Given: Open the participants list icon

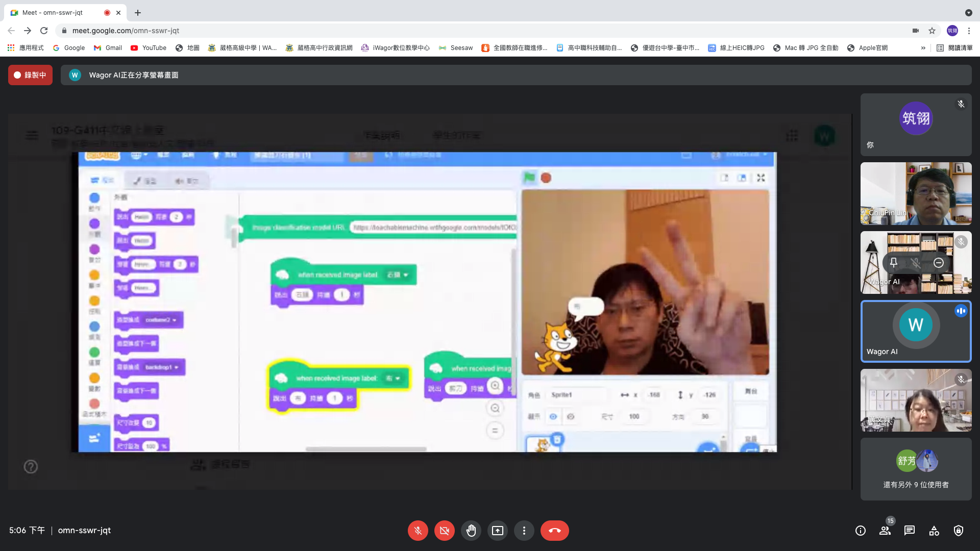Looking at the screenshot, I should point(885,531).
